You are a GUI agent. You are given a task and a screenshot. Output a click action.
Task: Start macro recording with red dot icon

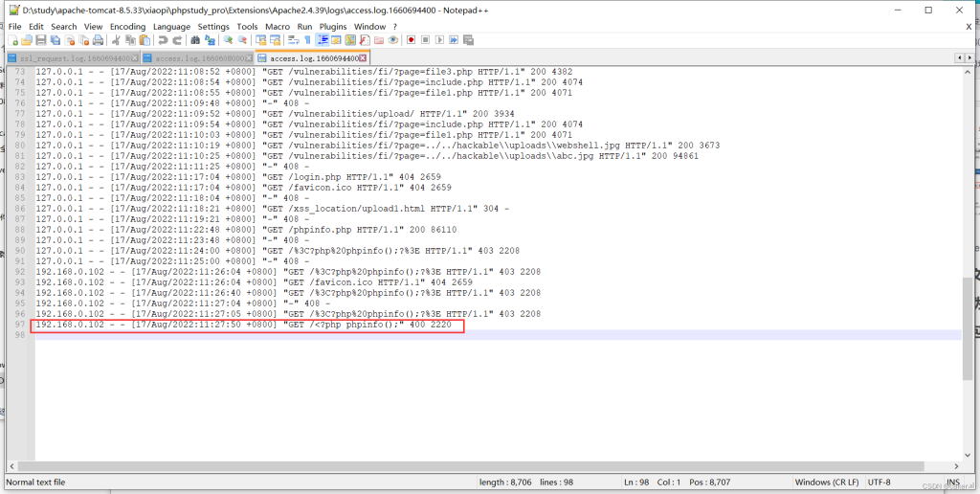pyautogui.click(x=412, y=40)
